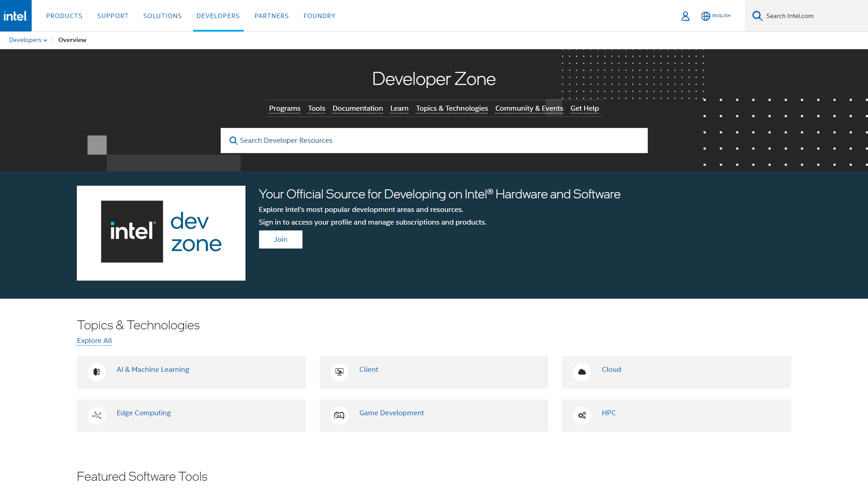Click the Client monitor icon
The height and width of the screenshot is (488, 868).
click(x=339, y=372)
